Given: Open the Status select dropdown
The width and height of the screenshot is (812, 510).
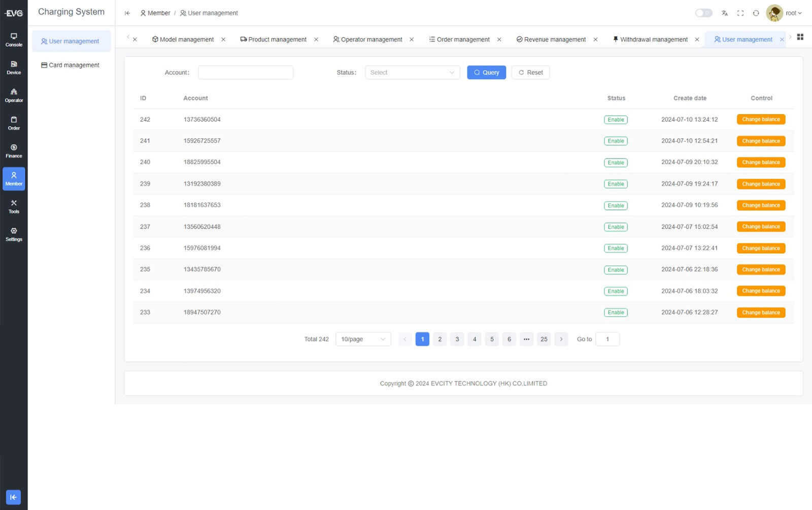Looking at the screenshot, I should [412, 73].
